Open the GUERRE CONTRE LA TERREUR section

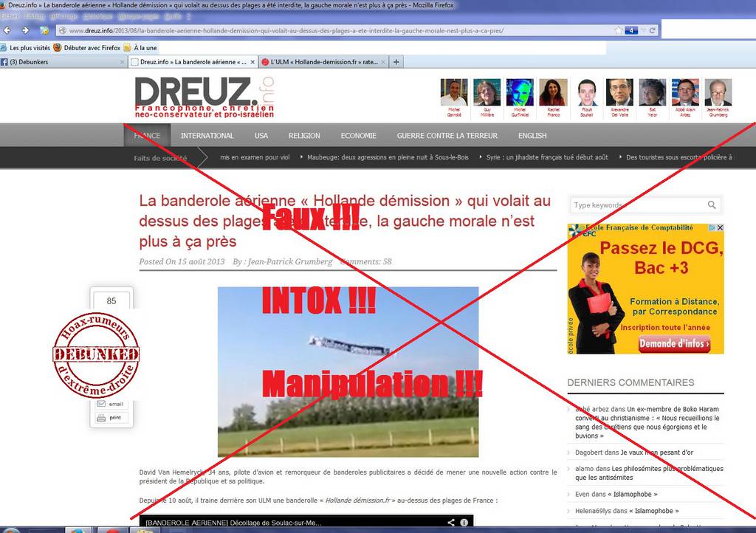pos(447,135)
